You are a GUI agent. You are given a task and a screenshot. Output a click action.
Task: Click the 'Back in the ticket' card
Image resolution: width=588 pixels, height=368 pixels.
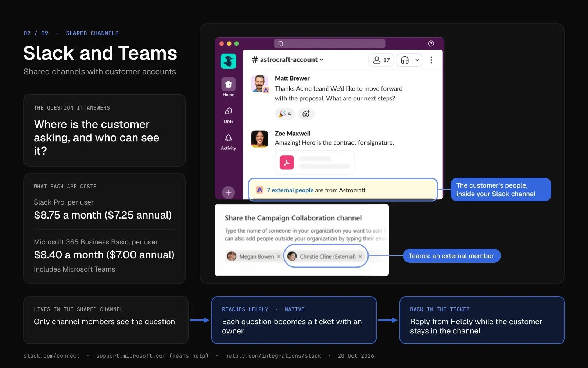(482, 320)
